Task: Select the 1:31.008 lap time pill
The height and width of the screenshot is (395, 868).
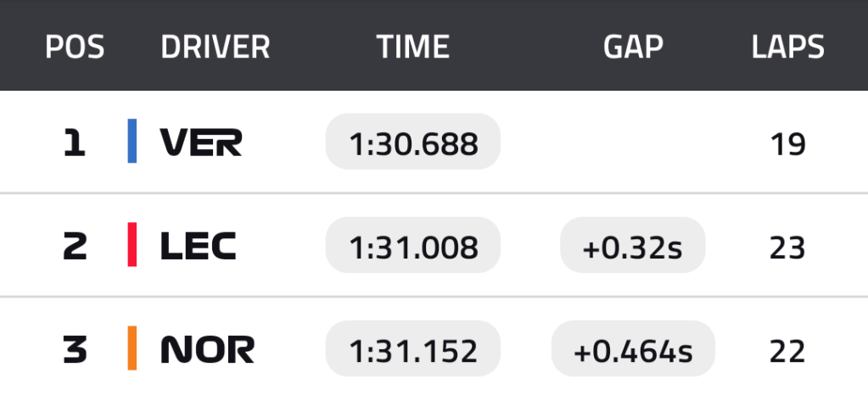Action: tap(413, 246)
